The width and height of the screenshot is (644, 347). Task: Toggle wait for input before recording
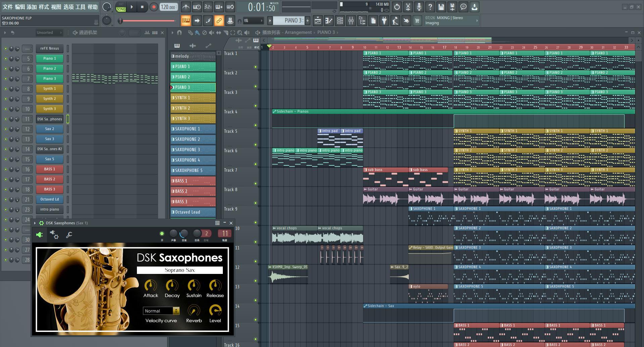click(197, 7)
